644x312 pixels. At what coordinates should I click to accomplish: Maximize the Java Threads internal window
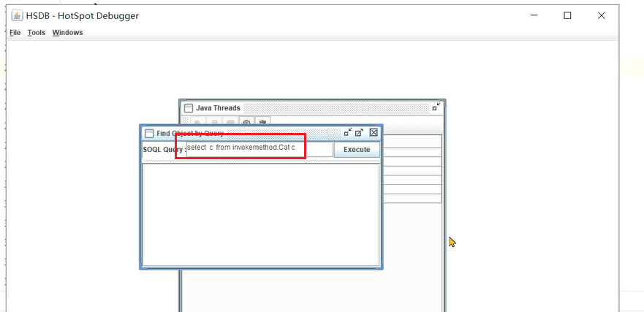pyautogui.click(x=436, y=107)
